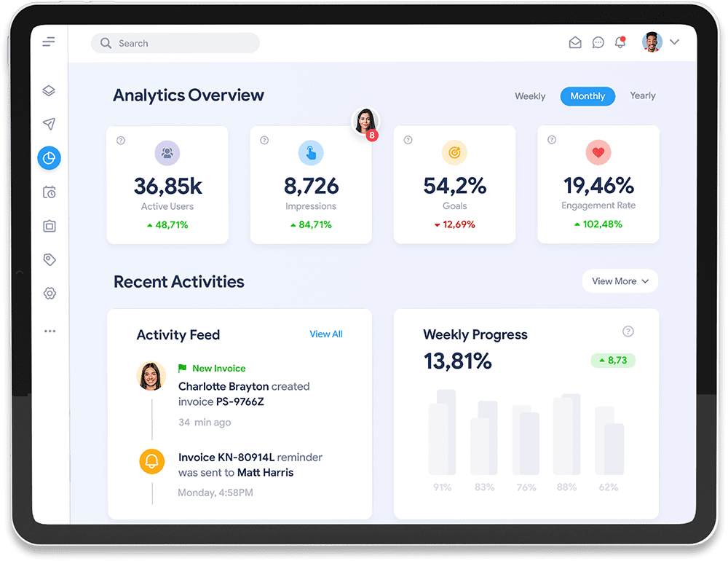Open the calendar schedule icon in sidebar
Viewport: 728px width, 561px height.
pos(49,192)
